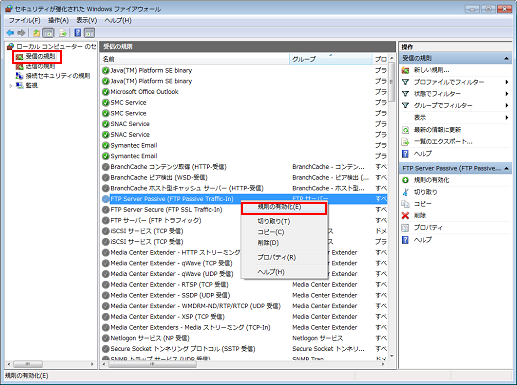Select Secure Socket トンネリング プロトコル rule
517x385 pixels.
[x=244, y=349]
